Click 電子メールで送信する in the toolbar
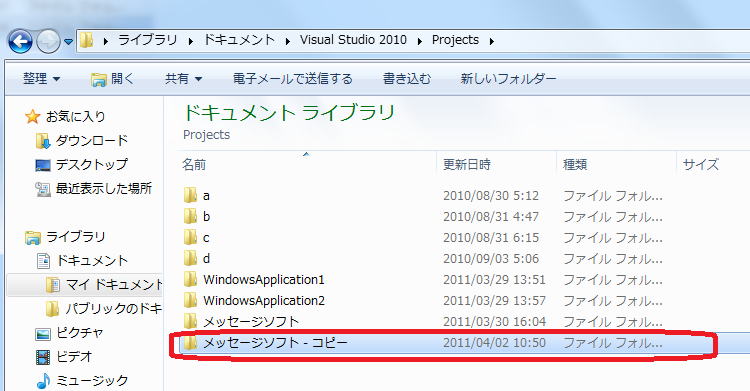 (x=292, y=78)
